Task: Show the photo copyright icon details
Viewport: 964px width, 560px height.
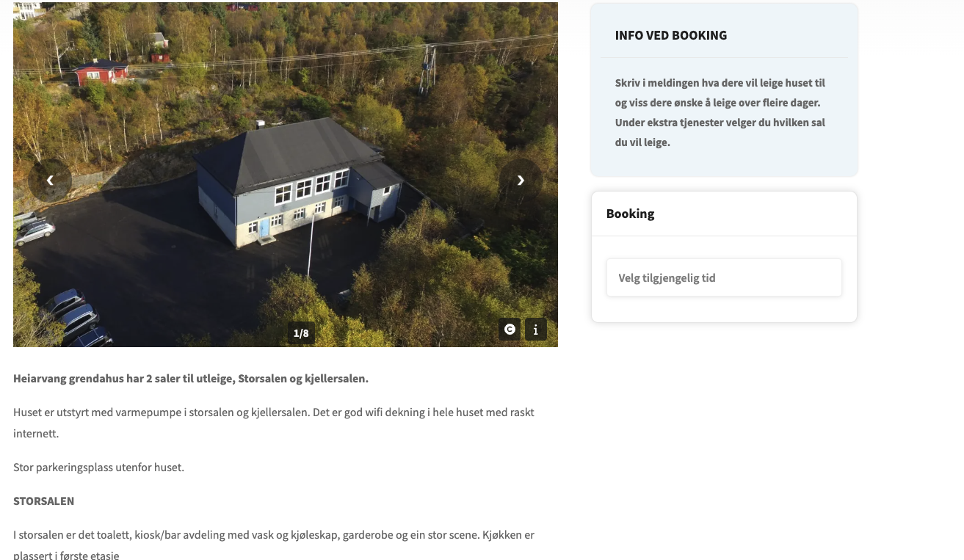Action: [510, 330]
